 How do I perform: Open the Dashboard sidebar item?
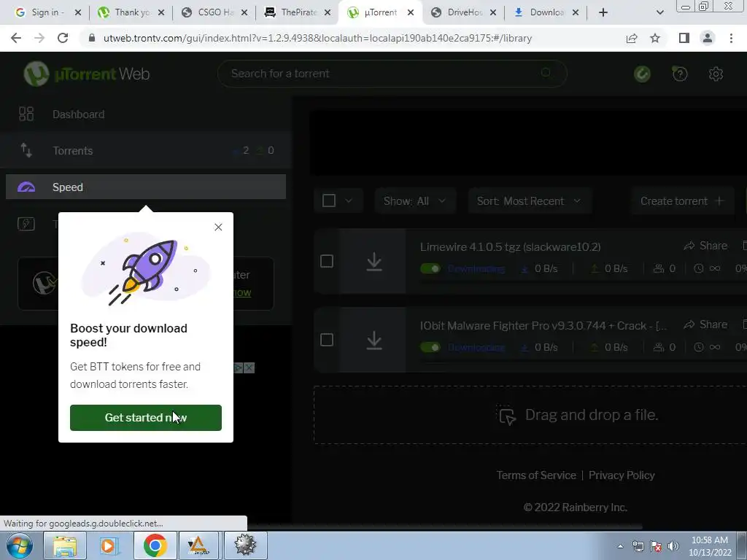tap(145, 114)
